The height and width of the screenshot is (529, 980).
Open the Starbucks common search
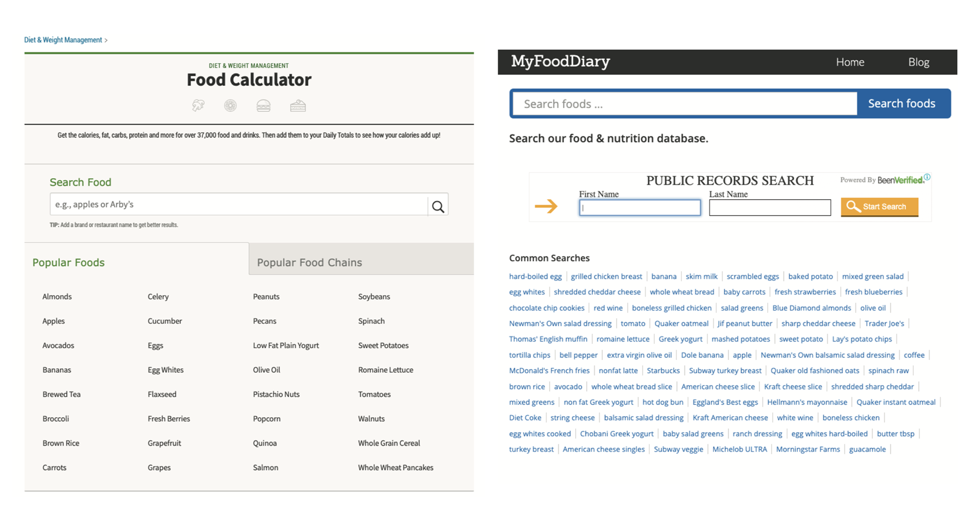coord(663,371)
